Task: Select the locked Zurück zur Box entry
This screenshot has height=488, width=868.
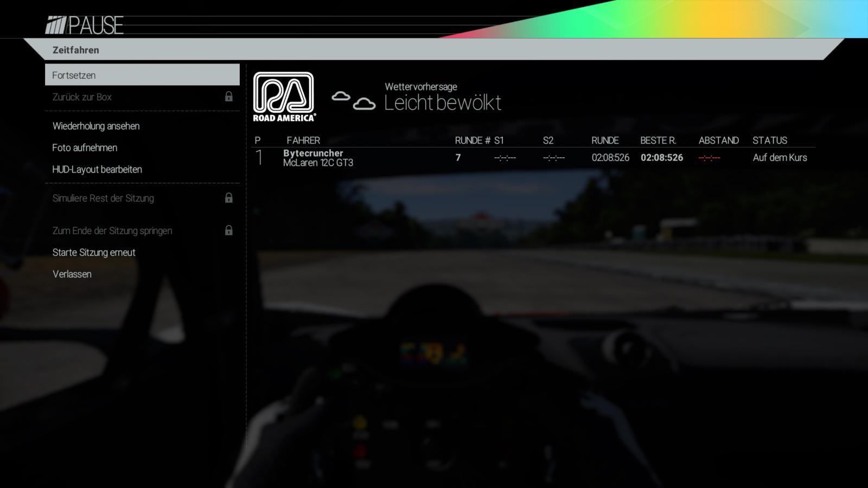Action: [x=142, y=97]
